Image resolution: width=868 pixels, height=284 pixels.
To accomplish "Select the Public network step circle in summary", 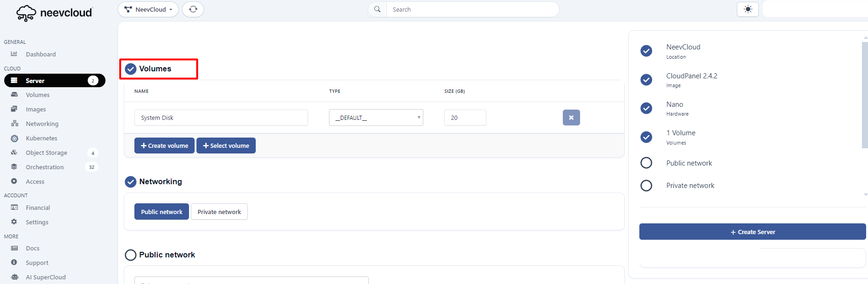I will [646, 163].
